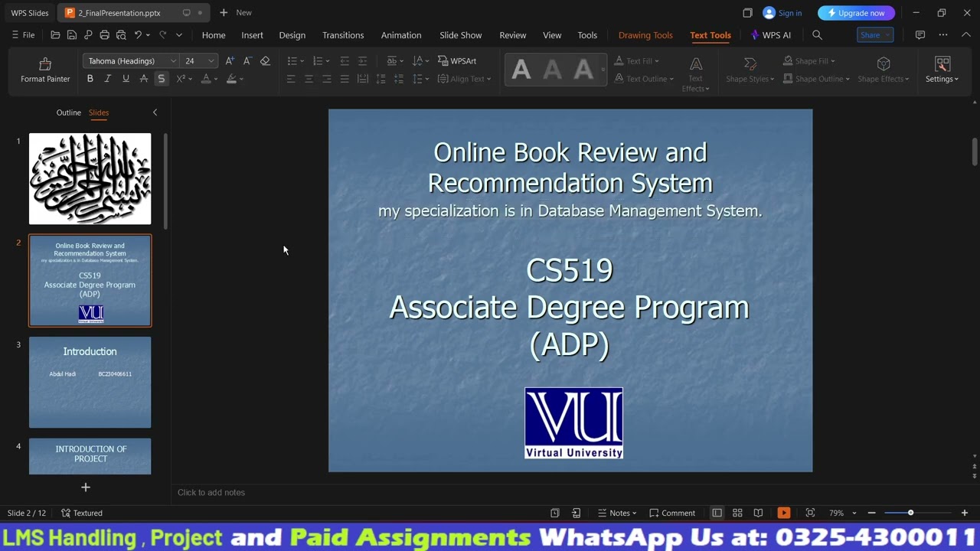Clear formatting with eraser icon
This screenshot has height=551, width=980.
[265, 61]
